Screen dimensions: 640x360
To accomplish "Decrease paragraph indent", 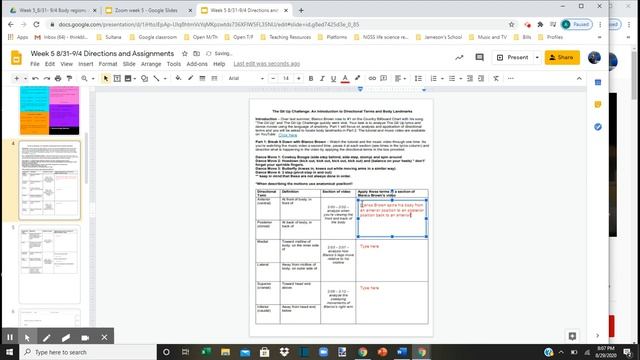I will pyautogui.click(x=470, y=78).
